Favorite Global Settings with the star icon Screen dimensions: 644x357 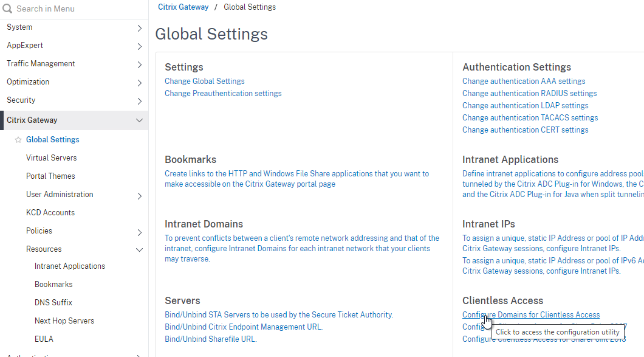[18, 140]
